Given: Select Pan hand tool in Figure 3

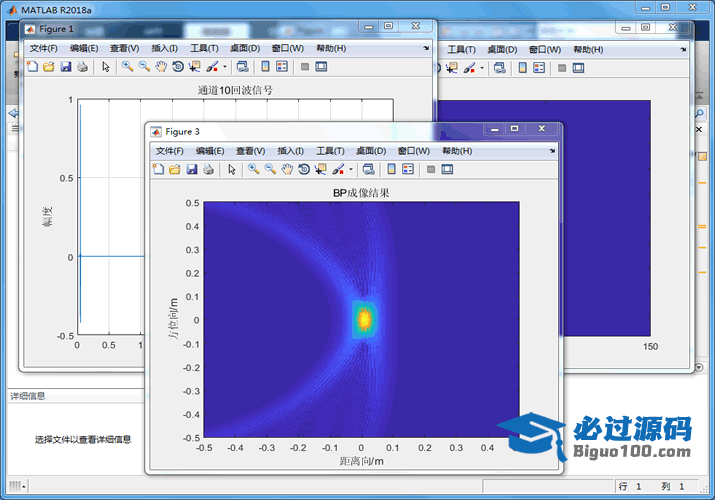Looking at the screenshot, I should 287,170.
